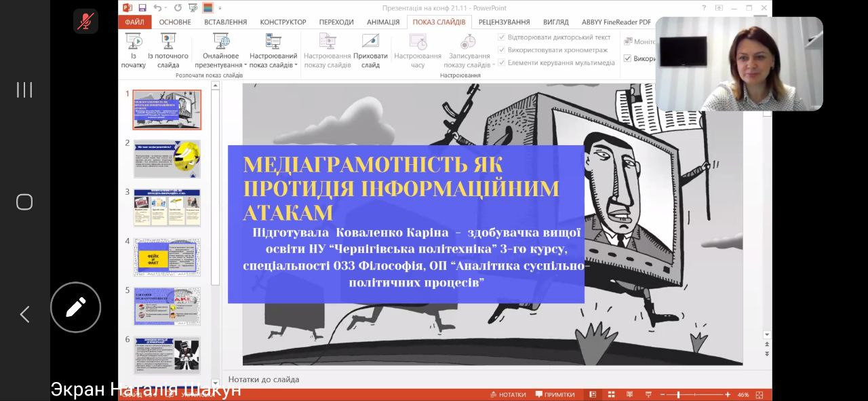Click the start-slideshow icon in quick access toolbar

[x=192, y=8]
